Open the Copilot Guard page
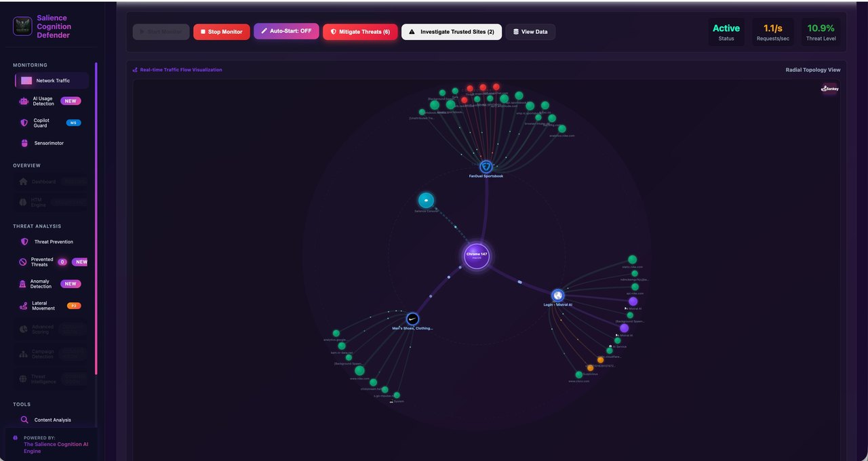 (x=50, y=123)
